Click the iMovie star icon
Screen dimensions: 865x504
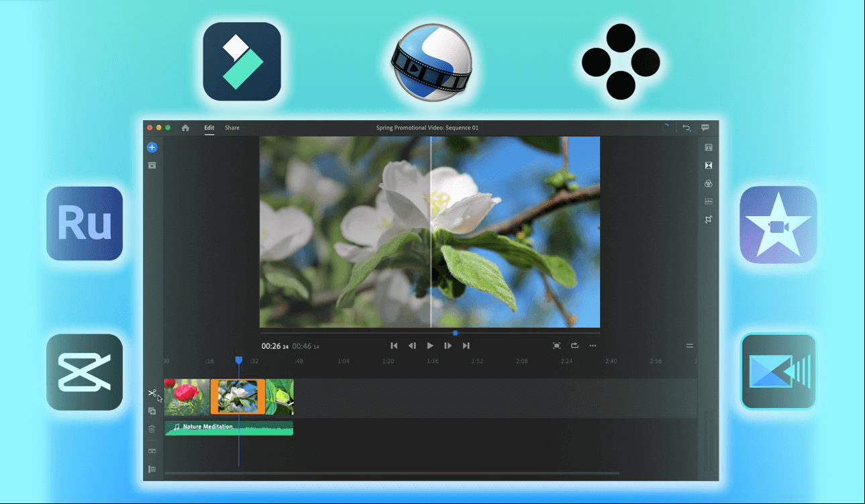click(778, 225)
